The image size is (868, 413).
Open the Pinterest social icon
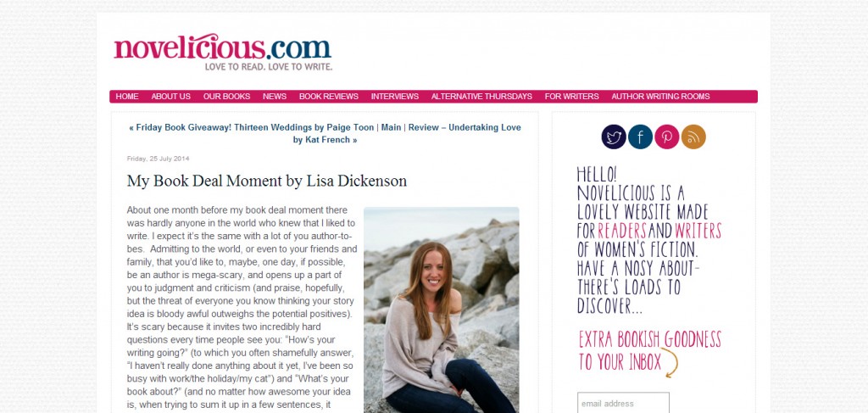[666, 137]
